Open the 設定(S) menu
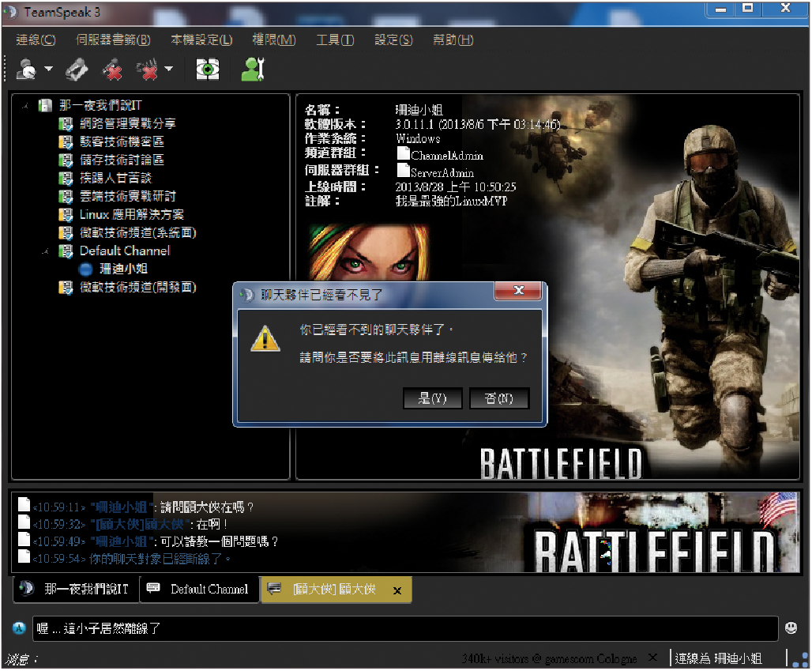Screen dimensions: 812x671 [393, 40]
